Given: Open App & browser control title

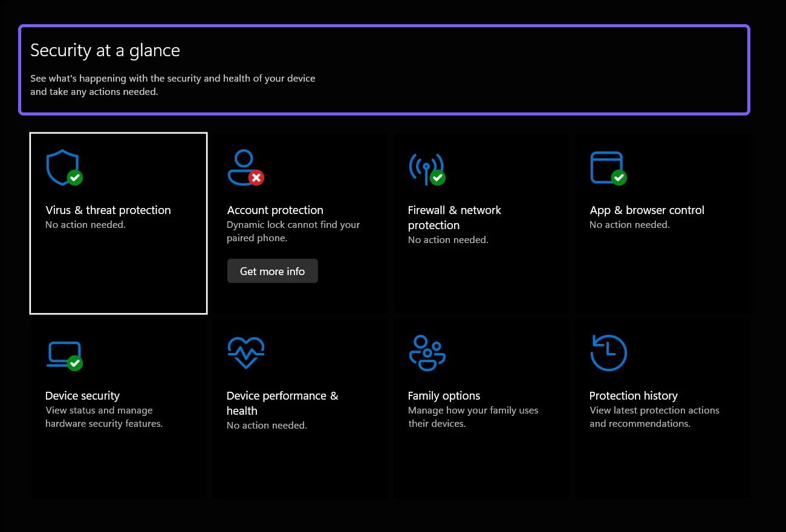Looking at the screenshot, I should click(x=647, y=210).
